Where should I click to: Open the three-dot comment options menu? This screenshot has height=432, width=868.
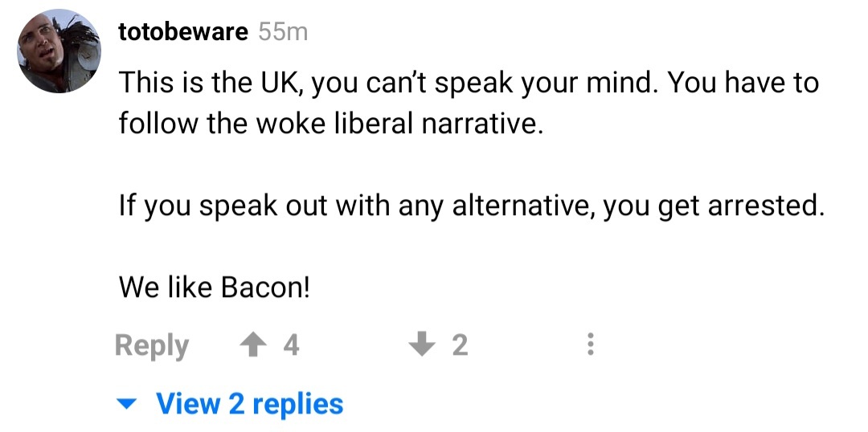click(x=591, y=345)
